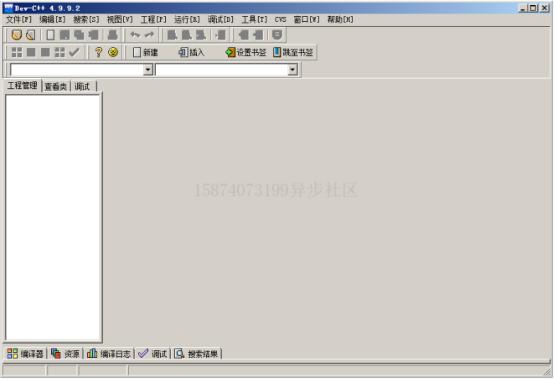The width and height of the screenshot is (554, 380).
Task: Open the 工具[T] menu
Action: (254, 19)
